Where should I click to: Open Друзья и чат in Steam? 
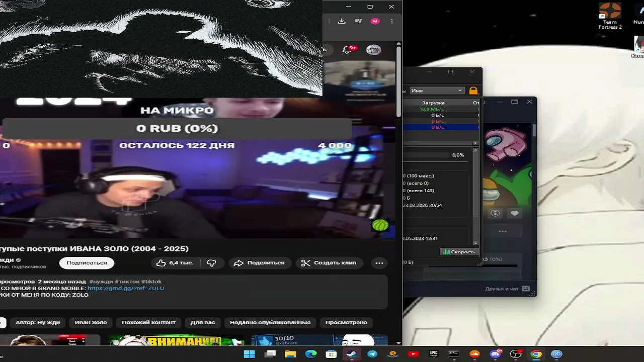[507, 289]
